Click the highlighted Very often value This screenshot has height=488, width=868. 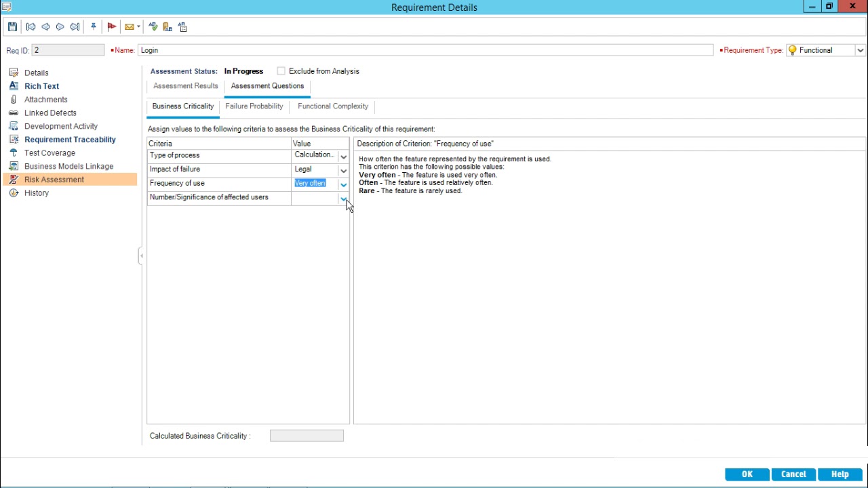pyautogui.click(x=311, y=183)
